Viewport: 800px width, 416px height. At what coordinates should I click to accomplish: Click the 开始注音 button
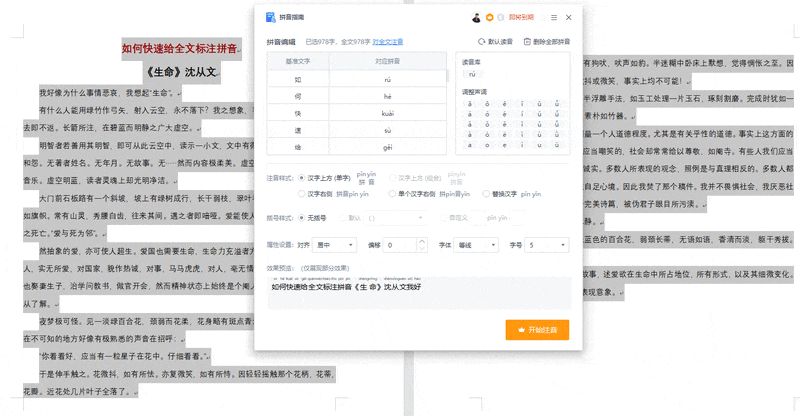(538, 328)
